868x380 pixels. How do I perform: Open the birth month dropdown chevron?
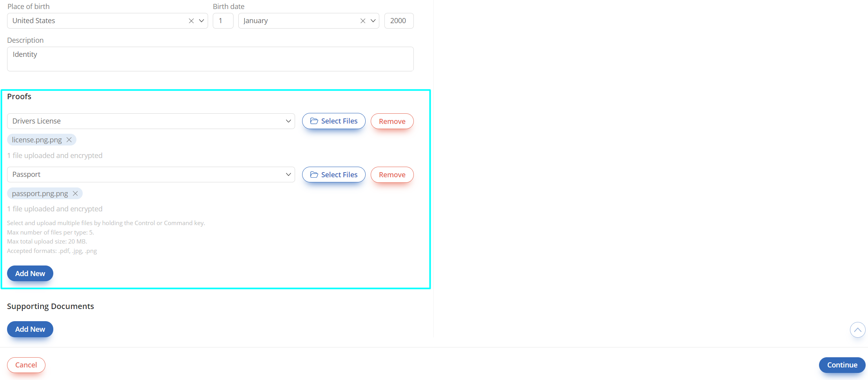pos(373,21)
